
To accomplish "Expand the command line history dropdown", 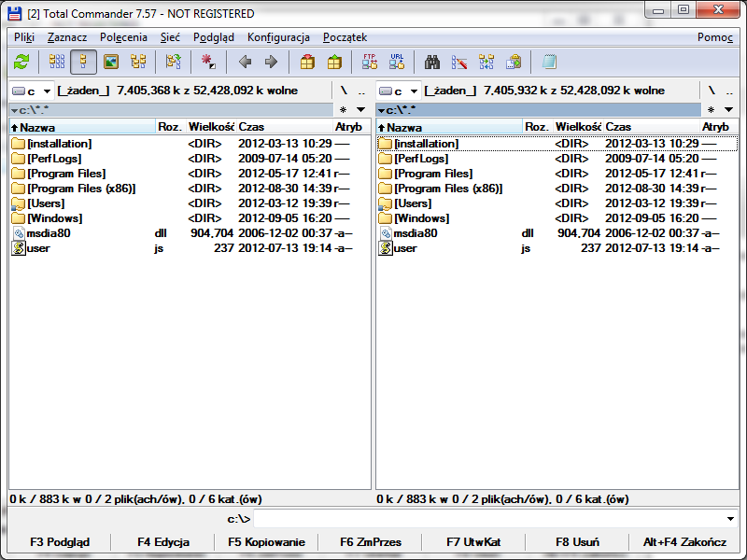I will (x=730, y=519).
